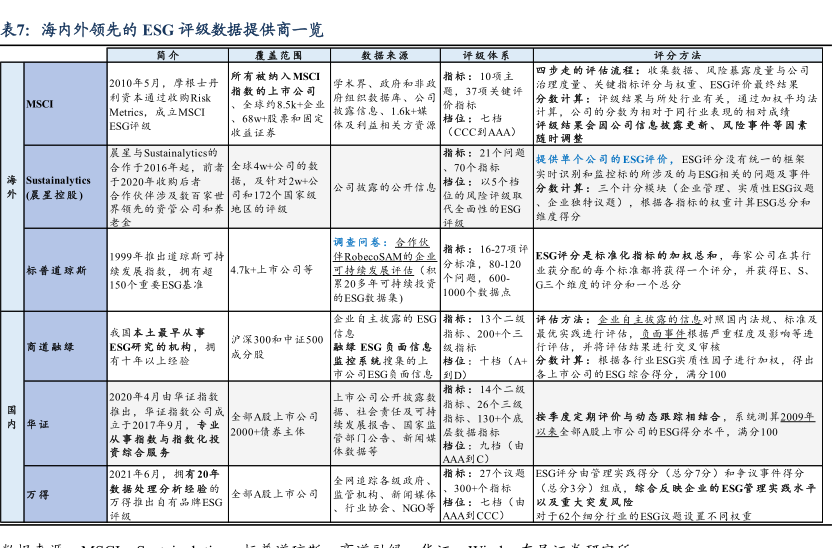The height and width of the screenshot is (548, 840).
Task: Click the cell '全网追踪各级政府、监管机构'
Action: point(385,494)
